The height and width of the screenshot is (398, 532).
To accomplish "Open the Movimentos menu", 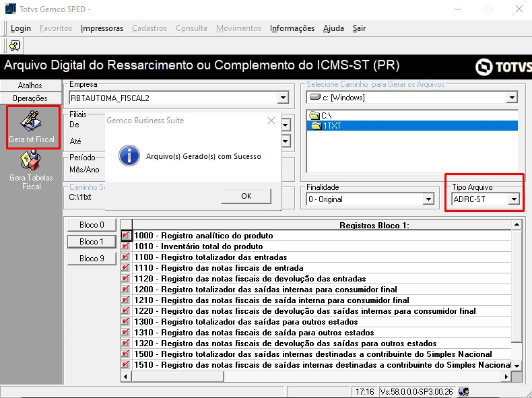I will (238, 28).
